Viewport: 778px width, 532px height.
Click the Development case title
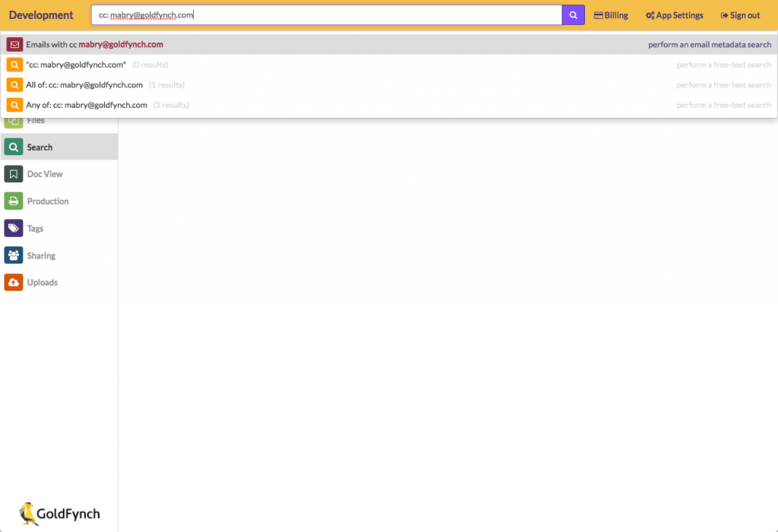pyautogui.click(x=41, y=14)
